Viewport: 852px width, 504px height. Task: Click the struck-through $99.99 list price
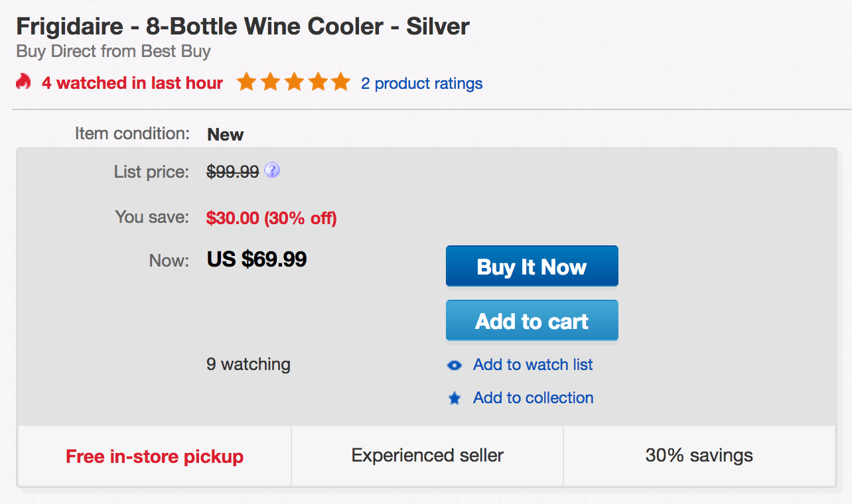(234, 171)
